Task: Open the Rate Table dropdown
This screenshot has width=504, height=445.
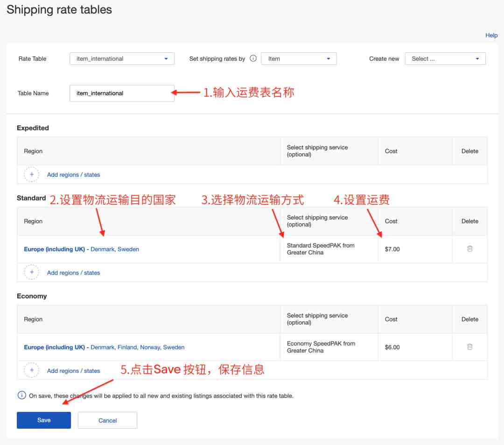Action: [122, 59]
